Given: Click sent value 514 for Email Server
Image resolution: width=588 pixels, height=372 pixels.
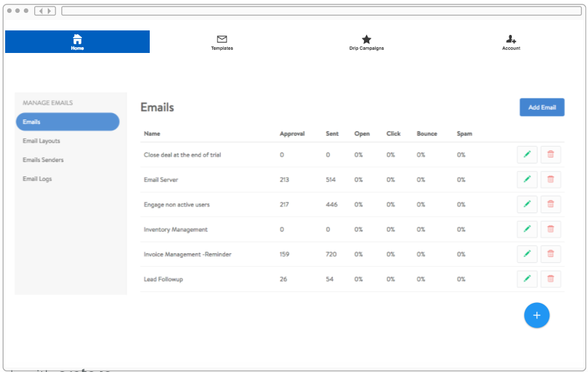Looking at the screenshot, I should click(x=330, y=180).
